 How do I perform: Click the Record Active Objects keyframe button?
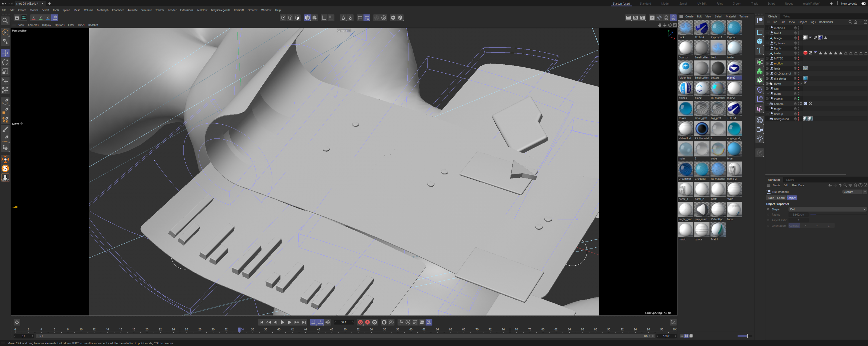[360, 322]
